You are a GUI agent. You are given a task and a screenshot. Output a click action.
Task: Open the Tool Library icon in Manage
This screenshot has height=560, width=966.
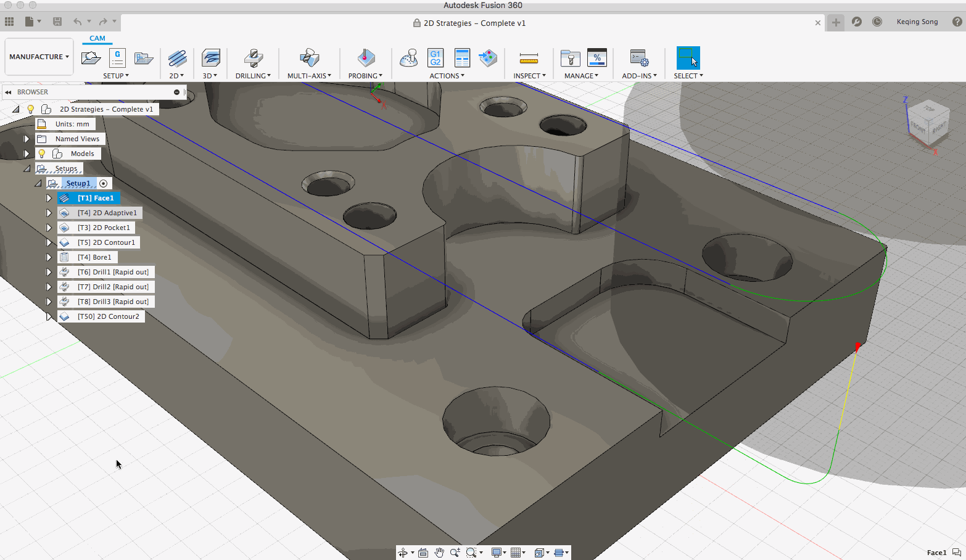[570, 58]
